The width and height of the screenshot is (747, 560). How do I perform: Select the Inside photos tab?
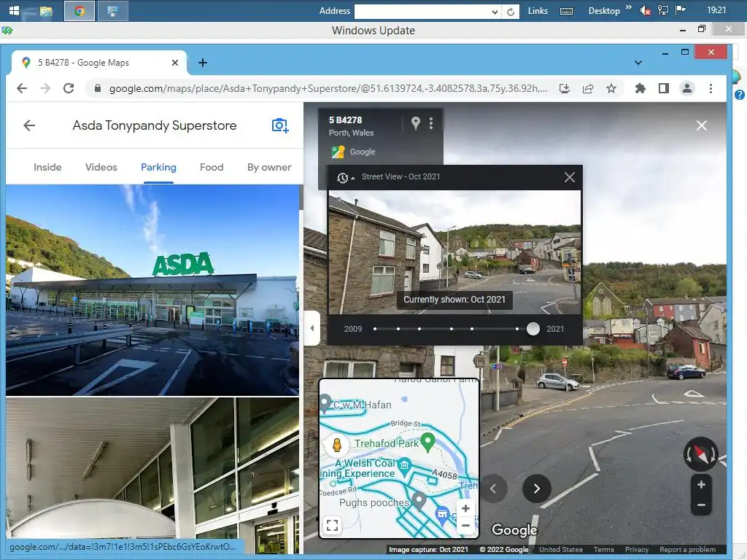[x=47, y=167]
